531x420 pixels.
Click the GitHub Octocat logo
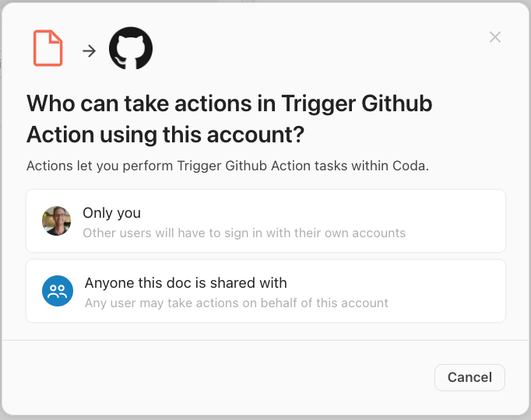pos(130,48)
